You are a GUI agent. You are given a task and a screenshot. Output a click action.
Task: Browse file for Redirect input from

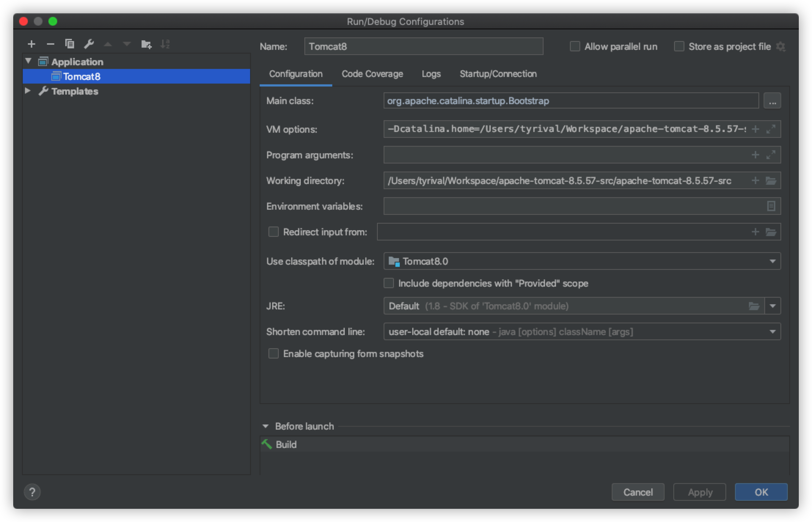(x=771, y=232)
